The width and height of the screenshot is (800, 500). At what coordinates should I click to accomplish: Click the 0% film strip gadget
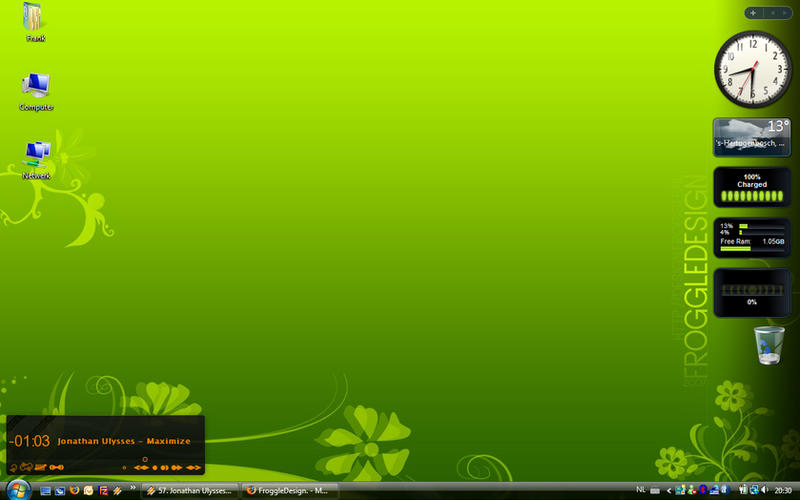tap(752, 293)
